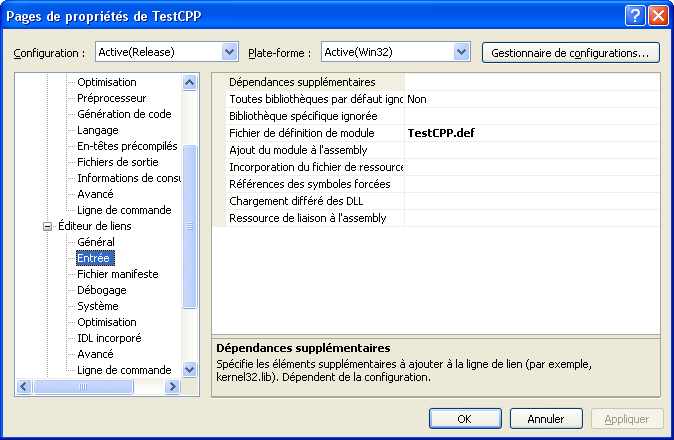
Task: Select Préprocesseur in the tree
Action: (x=112, y=98)
